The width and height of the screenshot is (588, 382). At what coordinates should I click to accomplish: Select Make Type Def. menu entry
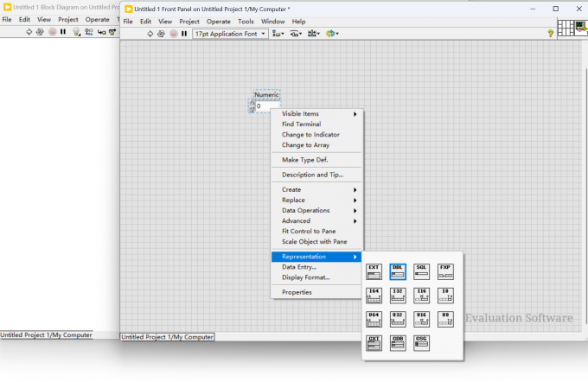pyautogui.click(x=316, y=160)
